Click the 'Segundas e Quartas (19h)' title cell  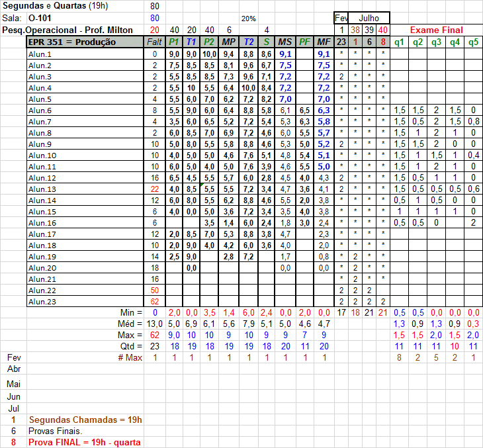54,6
